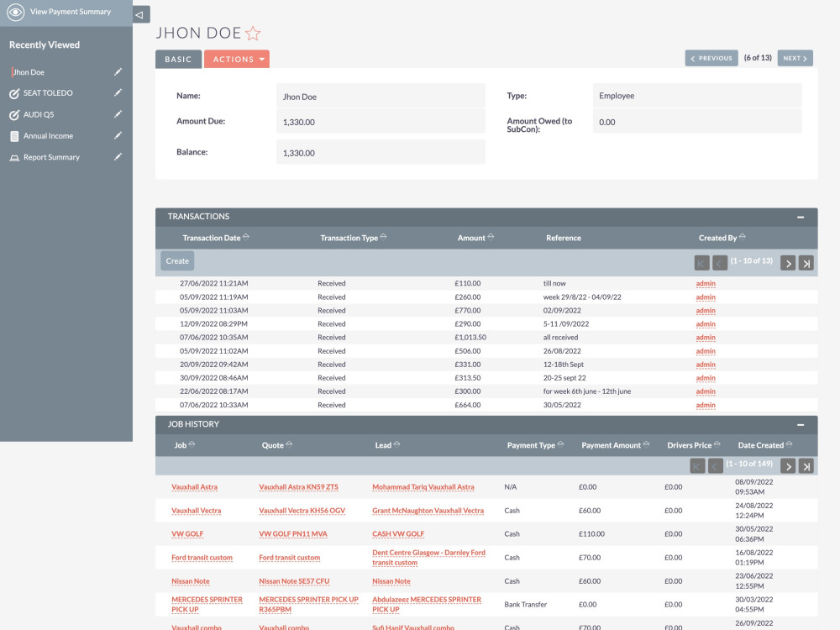
Task: Open SEAT TOLEDO recently viewed item
Action: click(x=48, y=93)
